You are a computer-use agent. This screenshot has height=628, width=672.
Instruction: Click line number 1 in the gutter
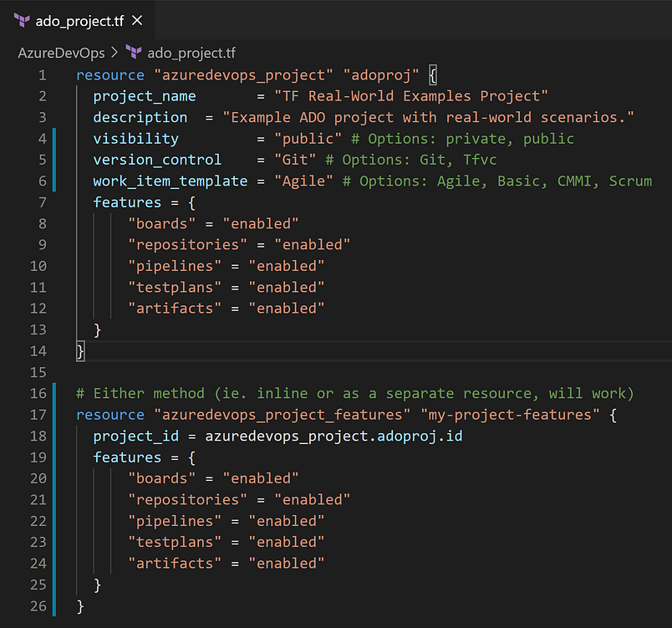pos(43,75)
